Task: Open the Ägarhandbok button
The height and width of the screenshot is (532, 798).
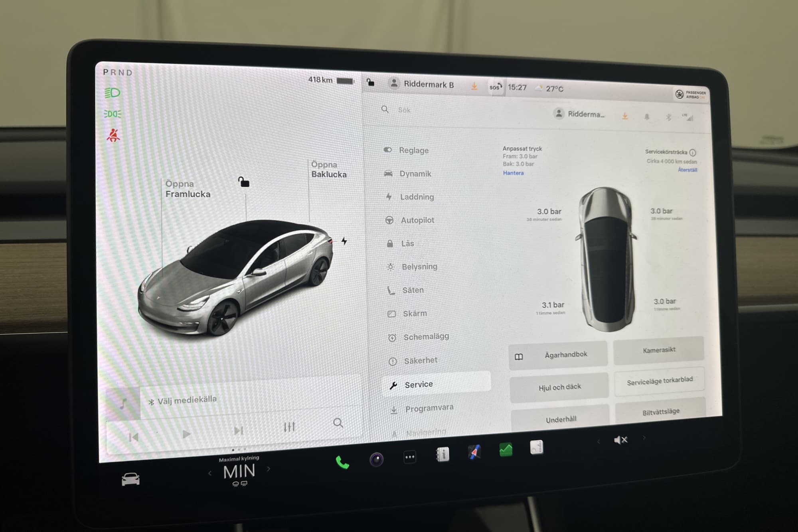Action: (x=558, y=355)
